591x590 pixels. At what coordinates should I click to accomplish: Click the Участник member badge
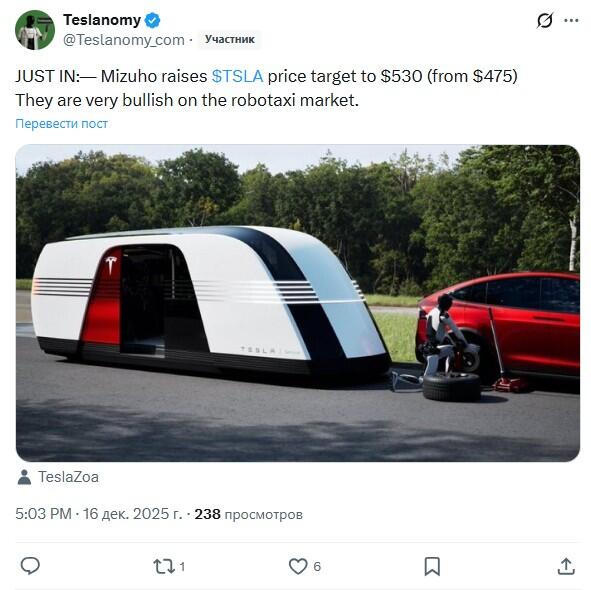pos(230,39)
